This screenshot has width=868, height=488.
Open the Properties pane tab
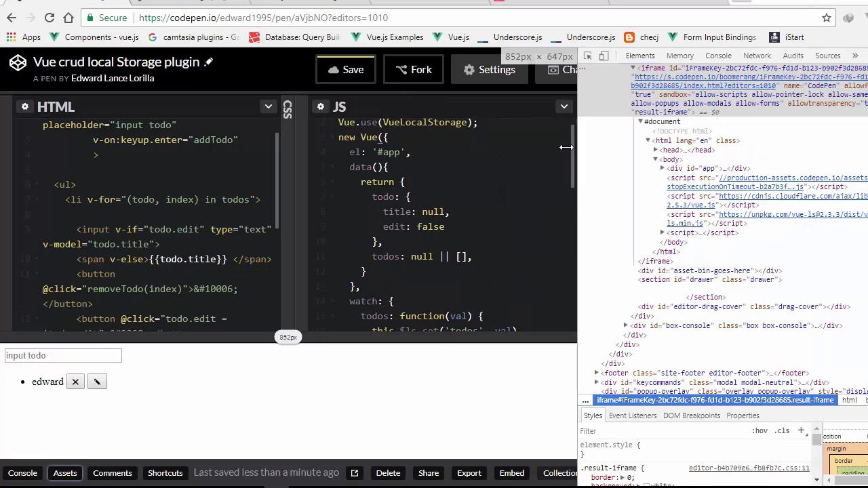click(743, 415)
